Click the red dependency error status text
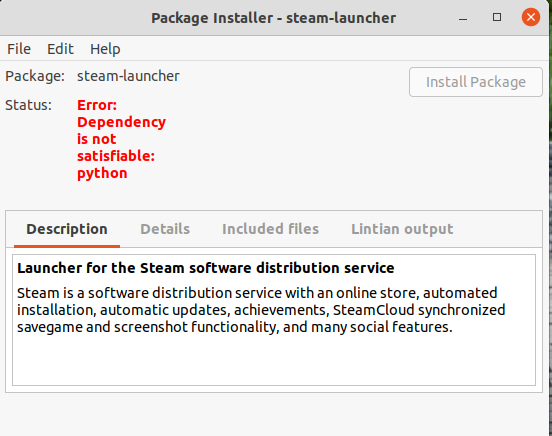 click(x=121, y=139)
